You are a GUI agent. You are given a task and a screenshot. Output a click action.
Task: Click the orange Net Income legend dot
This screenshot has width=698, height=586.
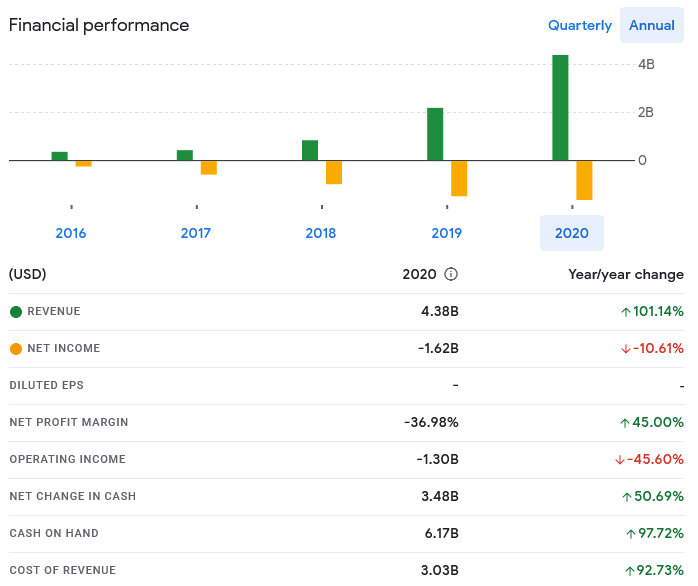pyautogui.click(x=16, y=349)
